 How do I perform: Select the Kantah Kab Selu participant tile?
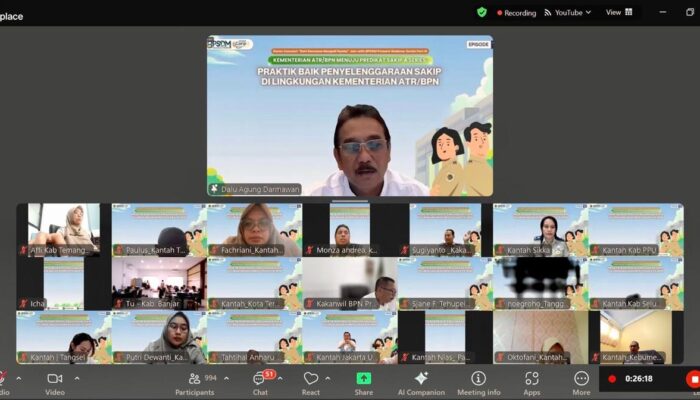point(636,283)
